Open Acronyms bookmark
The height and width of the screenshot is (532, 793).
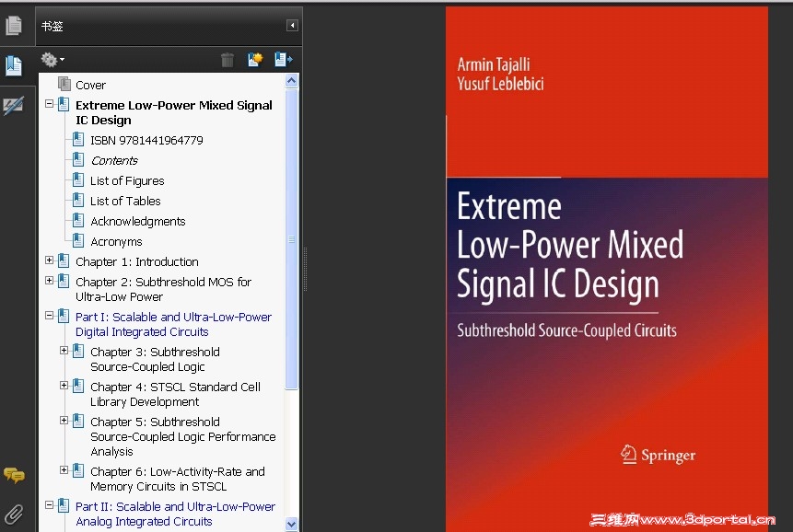(x=116, y=241)
